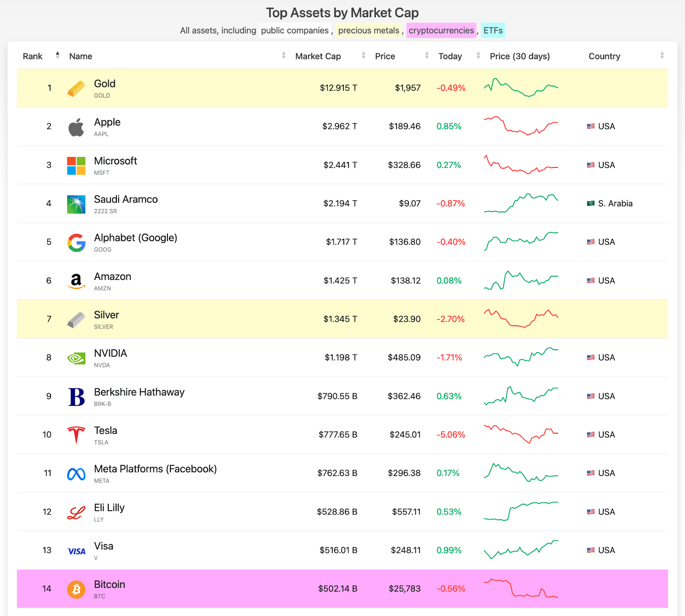Click the NVIDIA logo icon
Image resolution: width=685 pixels, height=616 pixels.
76,358
